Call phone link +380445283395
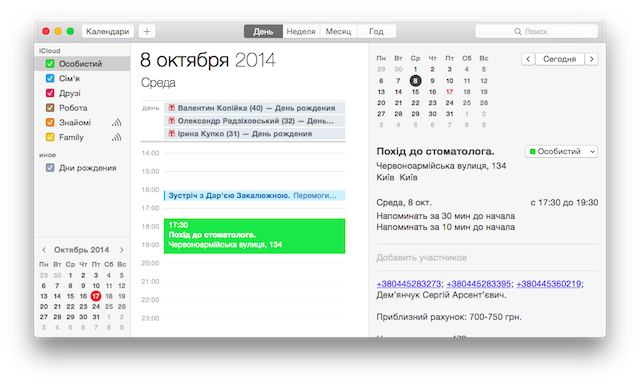640x386 pixels. click(478, 284)
